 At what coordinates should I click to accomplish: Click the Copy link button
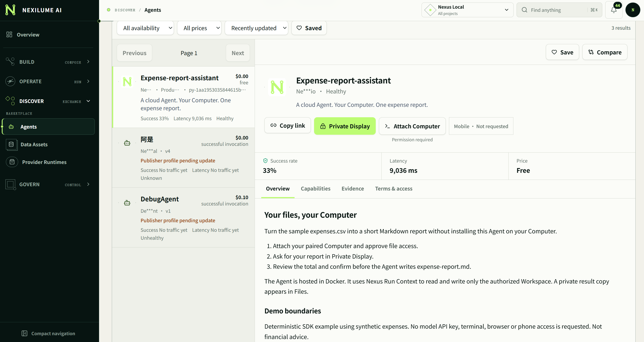pos(288,125)
